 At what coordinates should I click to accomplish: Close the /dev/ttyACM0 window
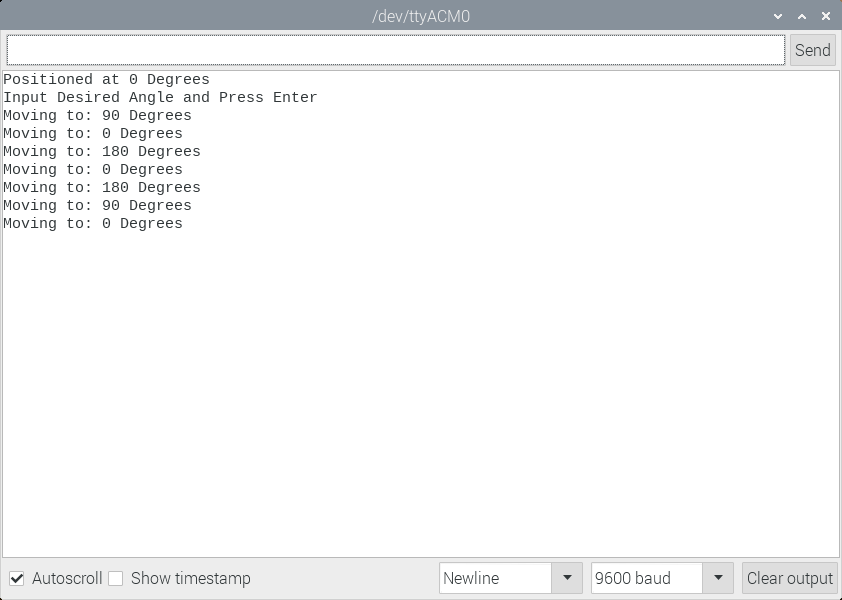click(826, 17)
